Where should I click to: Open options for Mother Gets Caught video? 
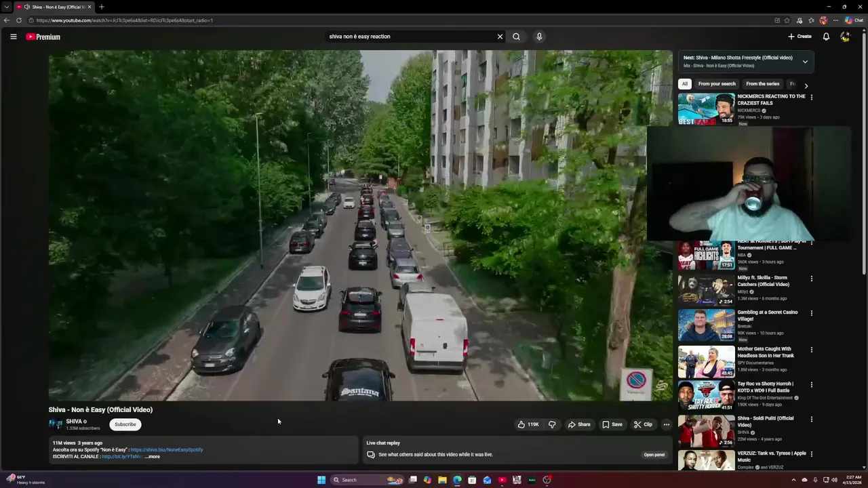(x=811, y=350)
